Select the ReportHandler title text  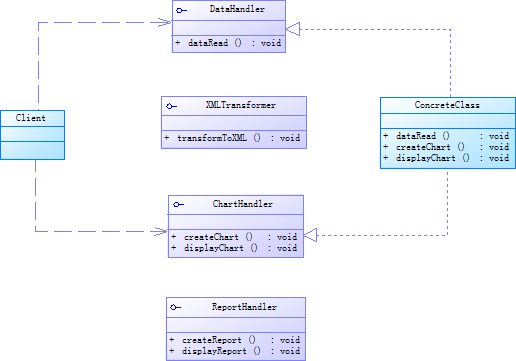coord(244,307)
